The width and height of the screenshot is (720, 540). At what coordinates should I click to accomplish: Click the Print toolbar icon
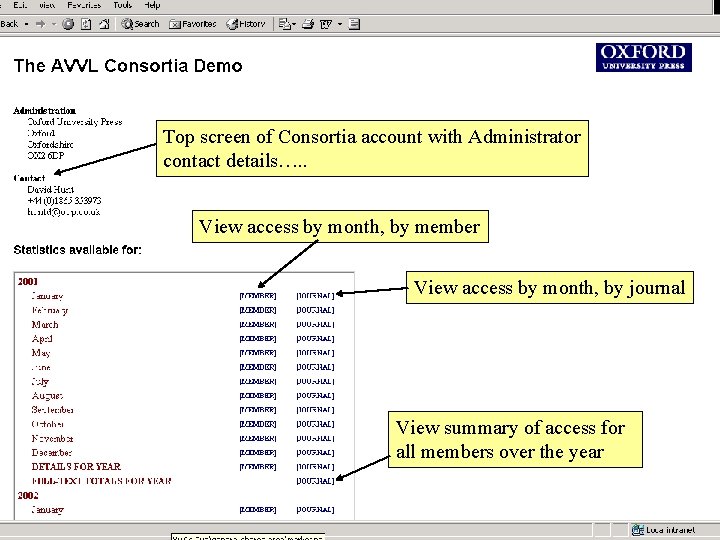[x=308, y=24]
